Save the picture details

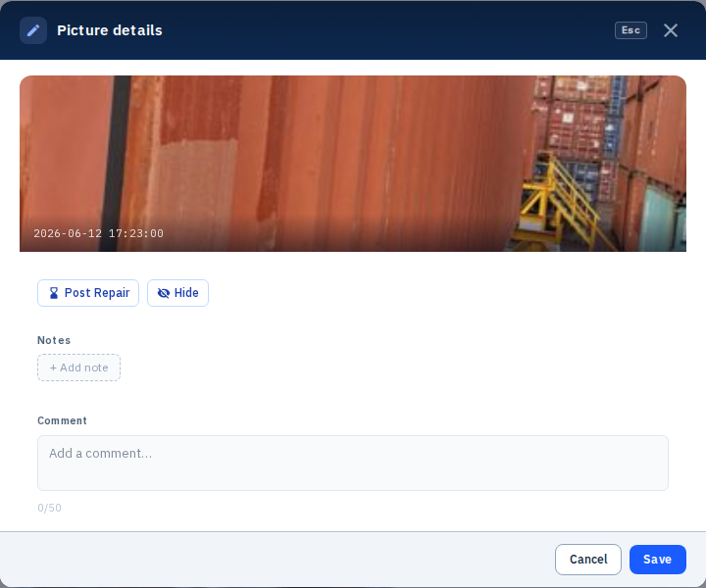click(657, 560)
